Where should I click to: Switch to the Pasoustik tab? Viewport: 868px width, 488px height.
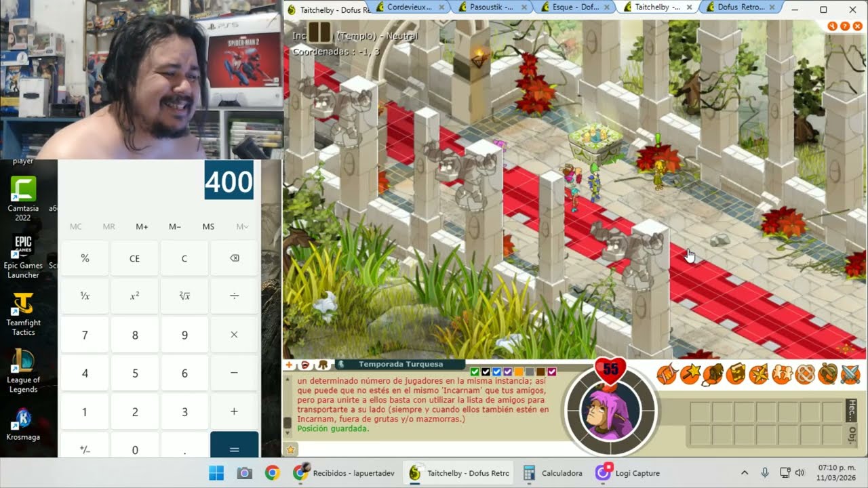492,7
